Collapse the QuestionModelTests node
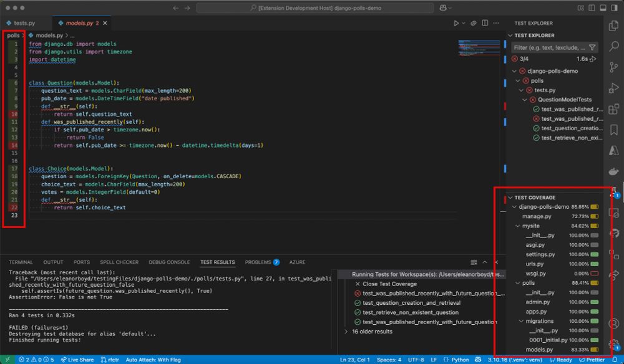624x364 pixels. pyautogui.click(x=525, y=100)
